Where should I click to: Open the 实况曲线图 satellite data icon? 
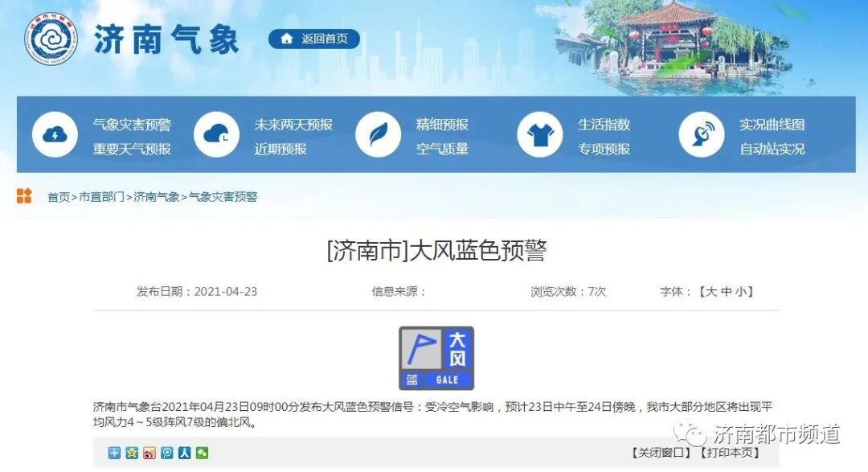(x=701, y=133)
